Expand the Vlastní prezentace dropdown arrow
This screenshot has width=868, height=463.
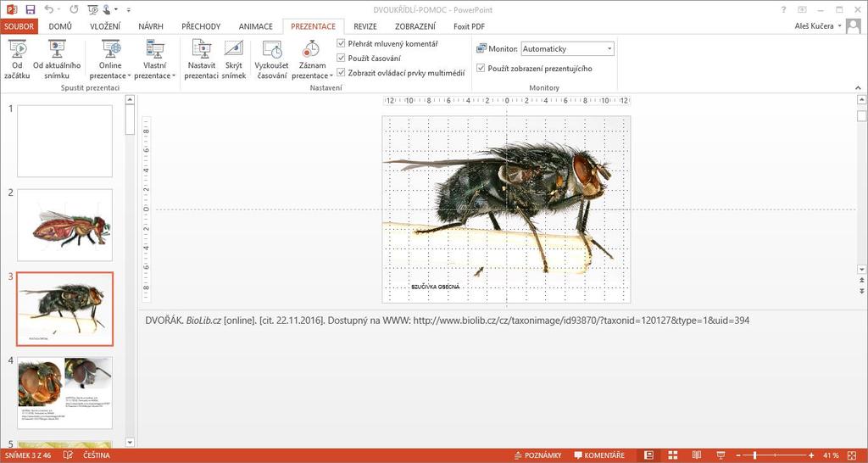[x=173, y=76]
